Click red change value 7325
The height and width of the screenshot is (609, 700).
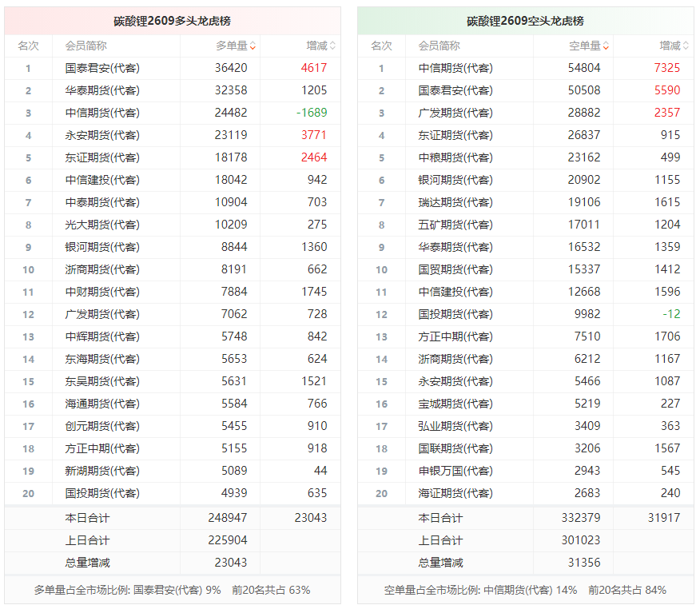pos(667,68)
